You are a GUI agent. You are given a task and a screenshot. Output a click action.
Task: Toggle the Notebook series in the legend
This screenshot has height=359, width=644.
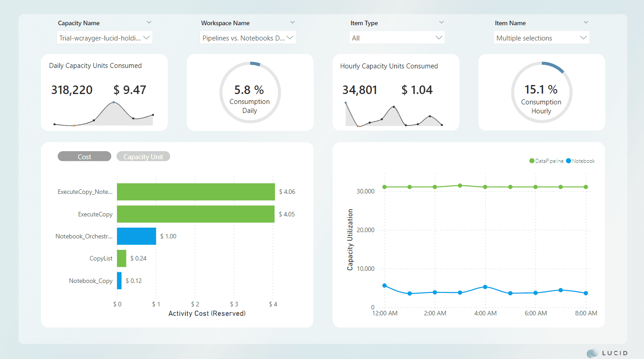[x=581, y=161]
